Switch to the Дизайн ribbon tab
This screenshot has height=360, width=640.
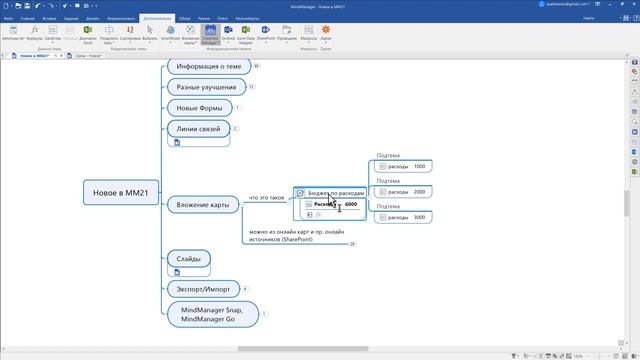[92, 18]
